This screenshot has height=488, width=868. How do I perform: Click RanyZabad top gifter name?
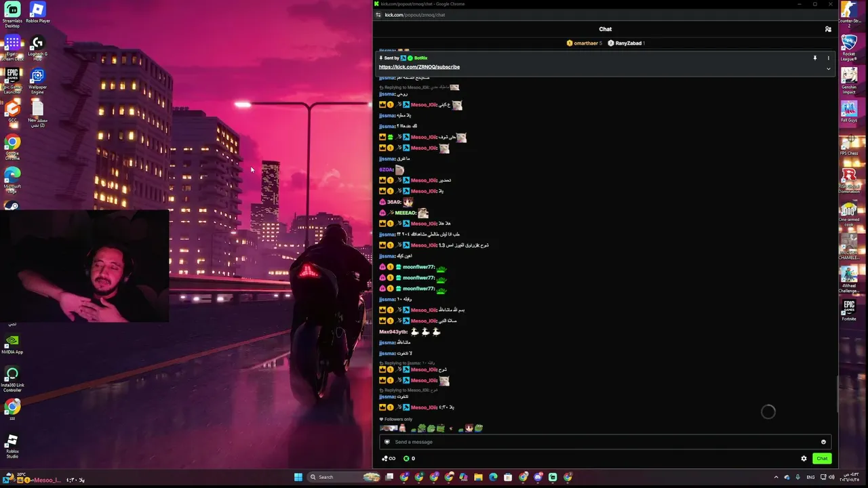coord(628,43)
